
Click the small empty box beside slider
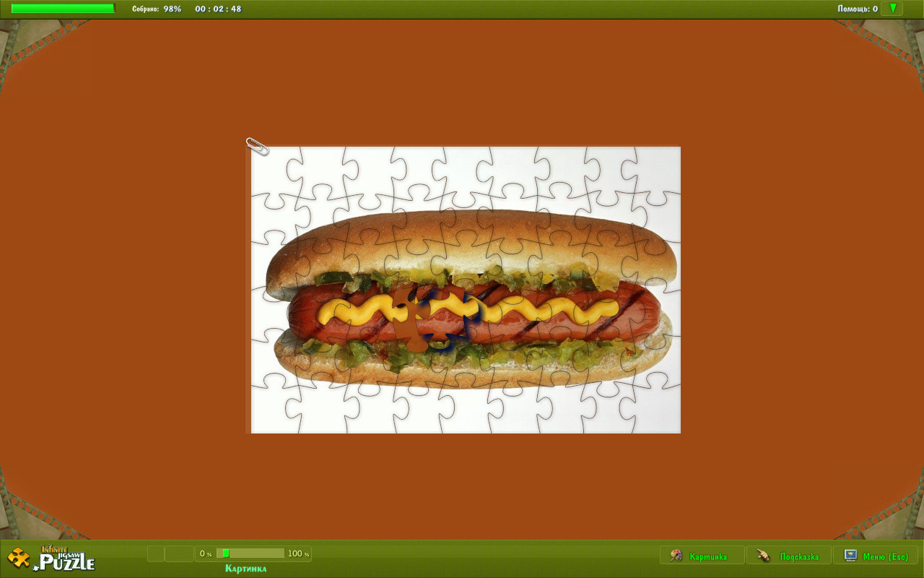tap(156, 553)
